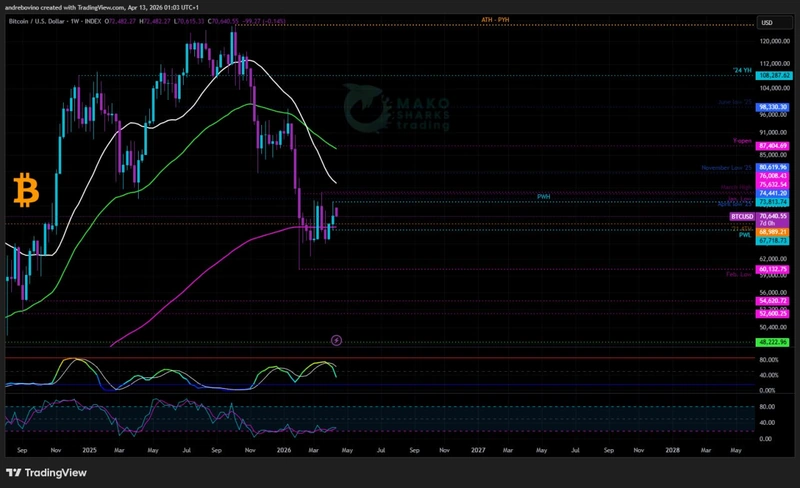The image size is (800, 488).
Task: Click the 2027 year time axis marker
Action: click(478, 451)
